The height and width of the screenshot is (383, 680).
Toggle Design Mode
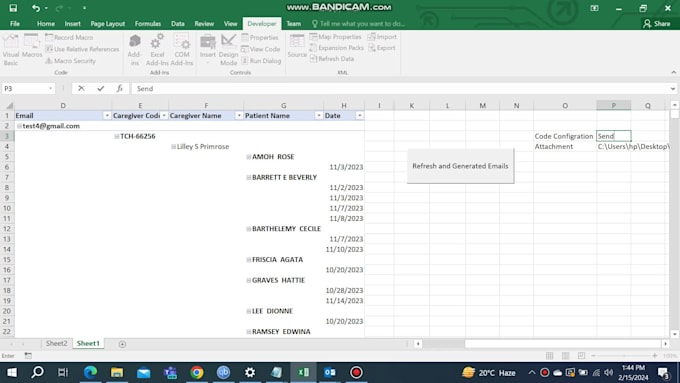(x=228, y=50)
